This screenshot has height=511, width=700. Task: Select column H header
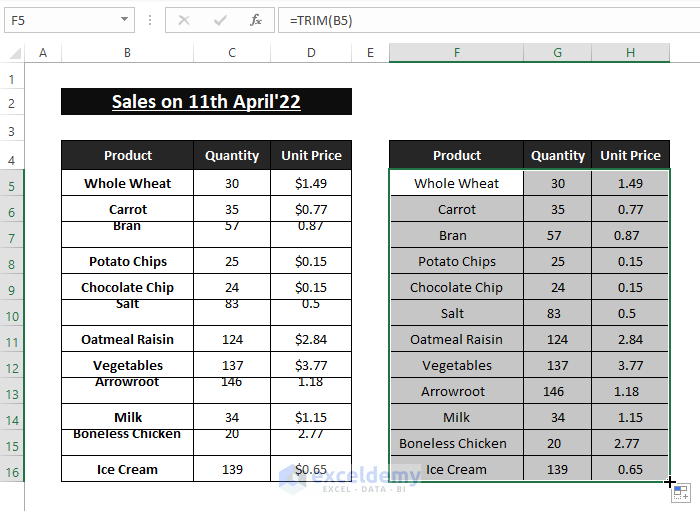click(x=630, y=53)
